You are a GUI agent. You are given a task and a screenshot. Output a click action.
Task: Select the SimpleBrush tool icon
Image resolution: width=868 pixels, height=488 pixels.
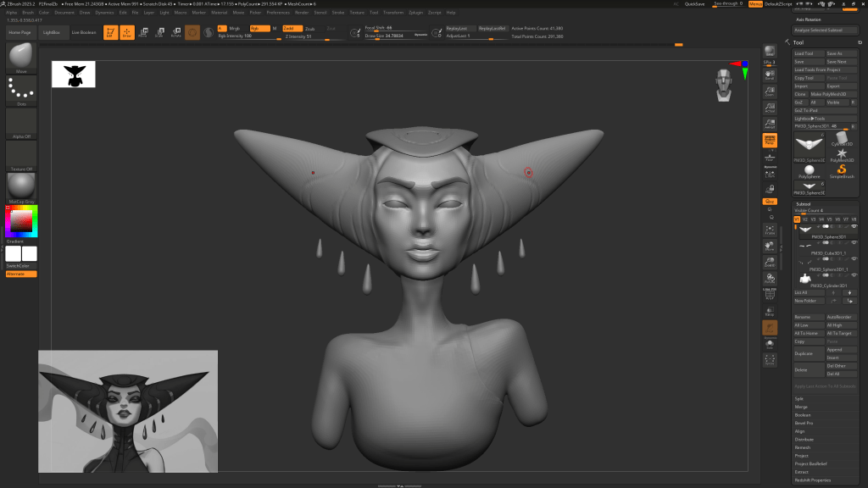click(842, 171)
